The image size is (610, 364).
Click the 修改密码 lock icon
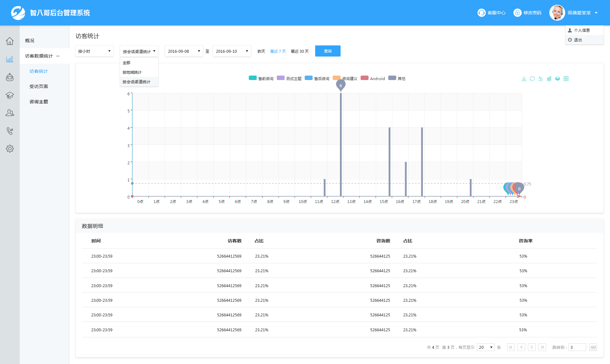tap(518, 13)
